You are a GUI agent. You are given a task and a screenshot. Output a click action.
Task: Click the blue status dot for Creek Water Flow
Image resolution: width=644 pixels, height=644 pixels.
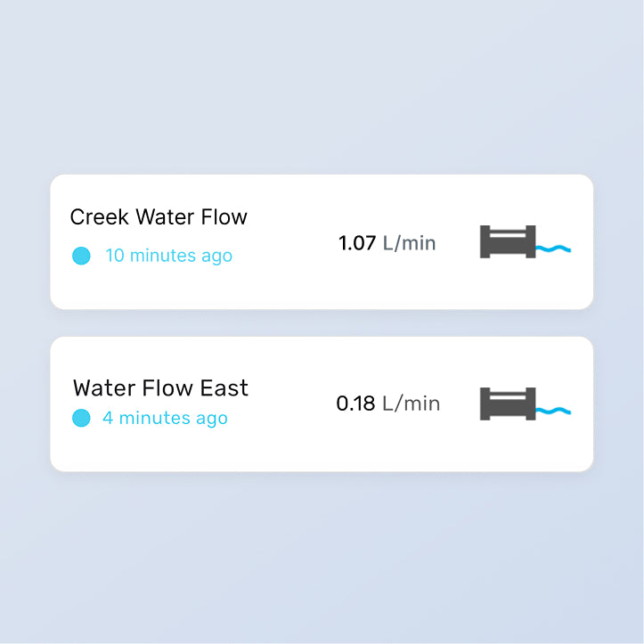[x=81, y=257]
